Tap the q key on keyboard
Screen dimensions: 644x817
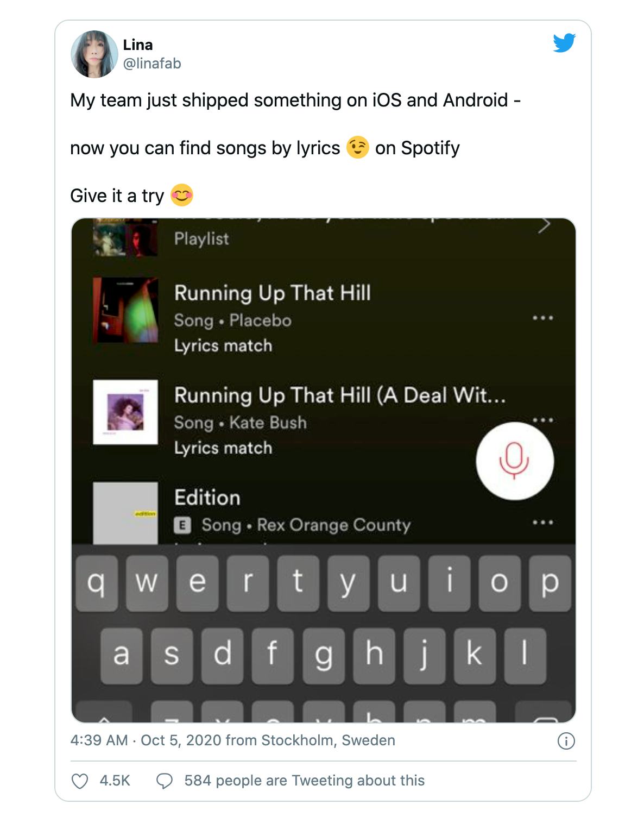point(96,583)
